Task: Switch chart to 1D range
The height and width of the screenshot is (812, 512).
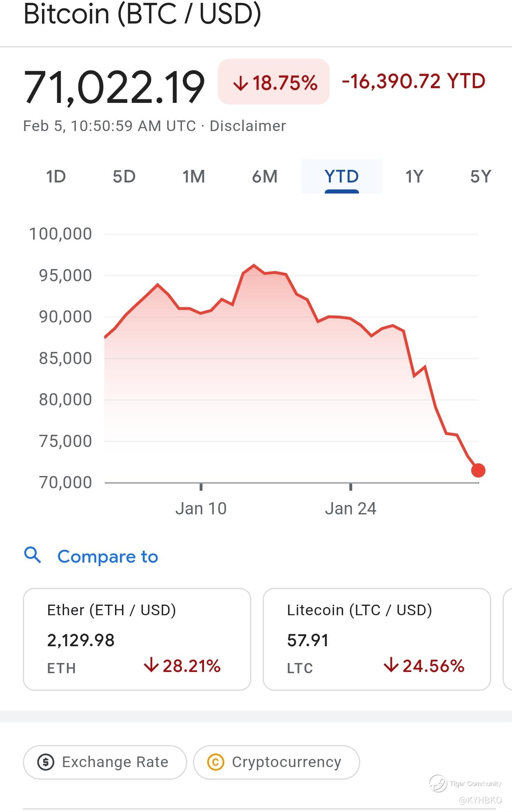Action: click(56, 177)
